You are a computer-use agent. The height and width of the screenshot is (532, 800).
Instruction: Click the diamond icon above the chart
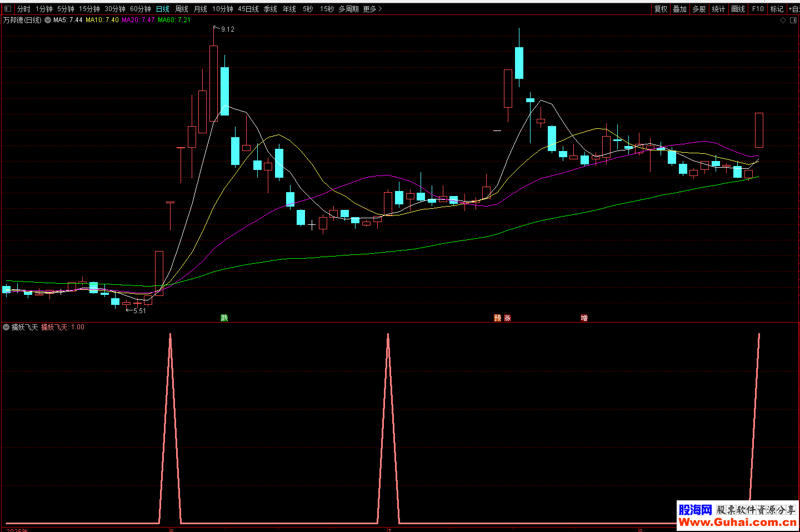pyautogui.click(x=783, y=20)
